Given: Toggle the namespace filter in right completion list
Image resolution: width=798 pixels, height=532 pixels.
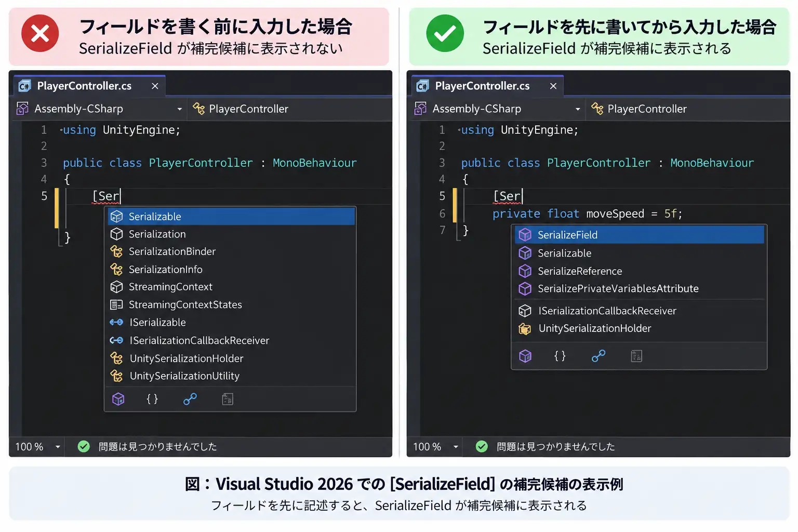Looking at the screenshot, I should 560,356.
